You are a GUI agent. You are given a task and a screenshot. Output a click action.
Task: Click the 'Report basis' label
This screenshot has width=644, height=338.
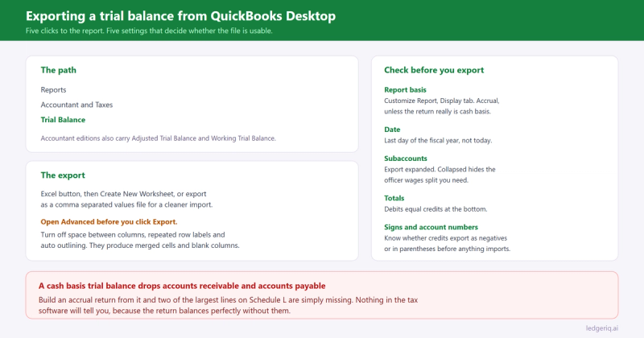pos(406,89)
